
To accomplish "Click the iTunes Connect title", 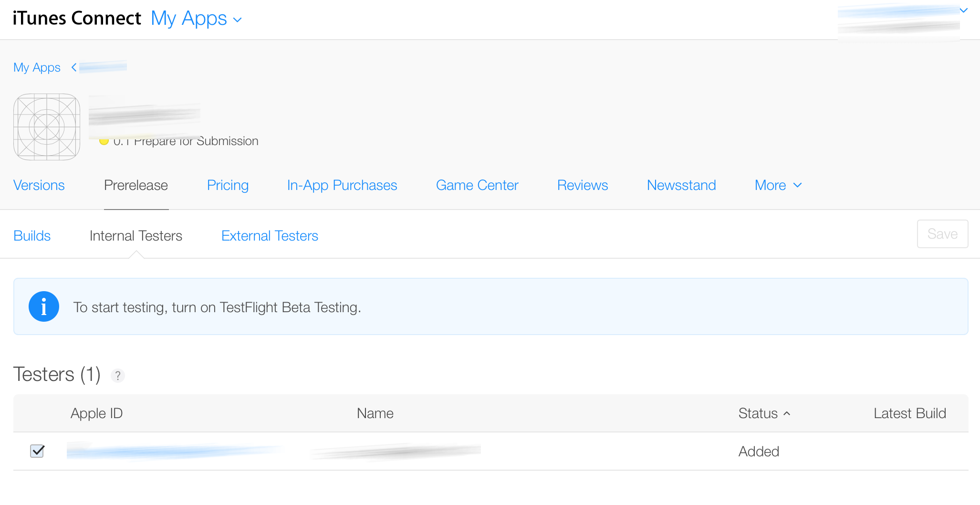I will click(77, 18).
